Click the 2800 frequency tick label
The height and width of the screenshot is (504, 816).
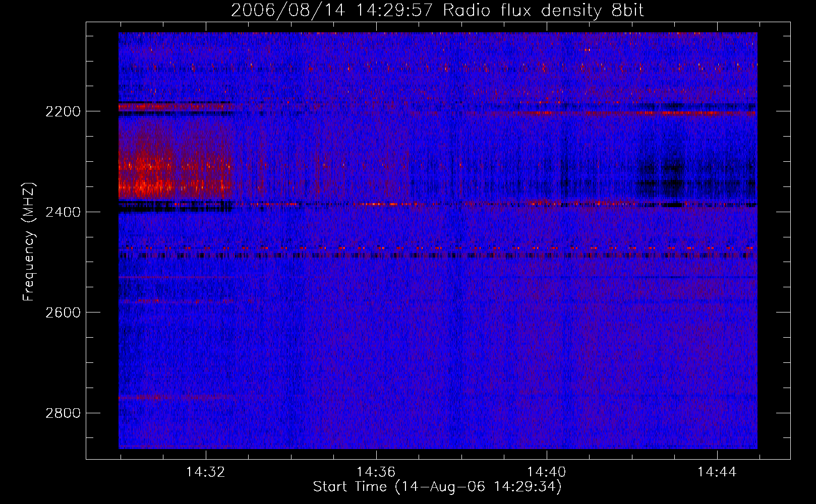click(63, 413)
